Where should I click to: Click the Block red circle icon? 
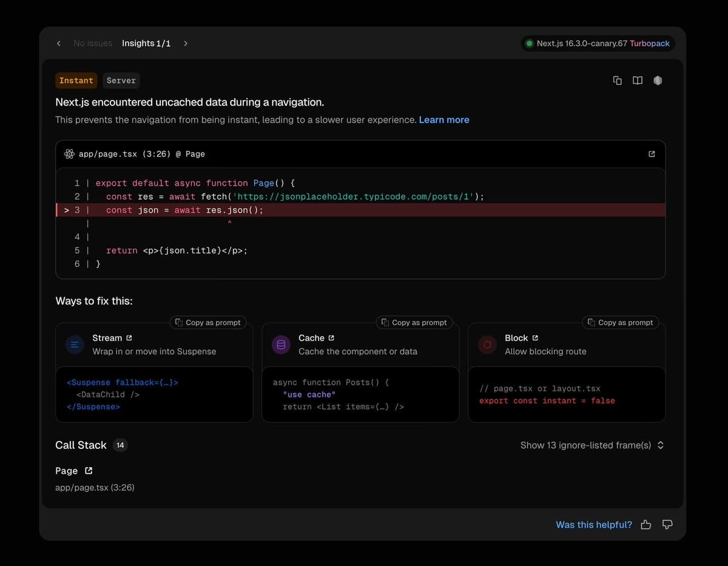[x=487, y=345]
